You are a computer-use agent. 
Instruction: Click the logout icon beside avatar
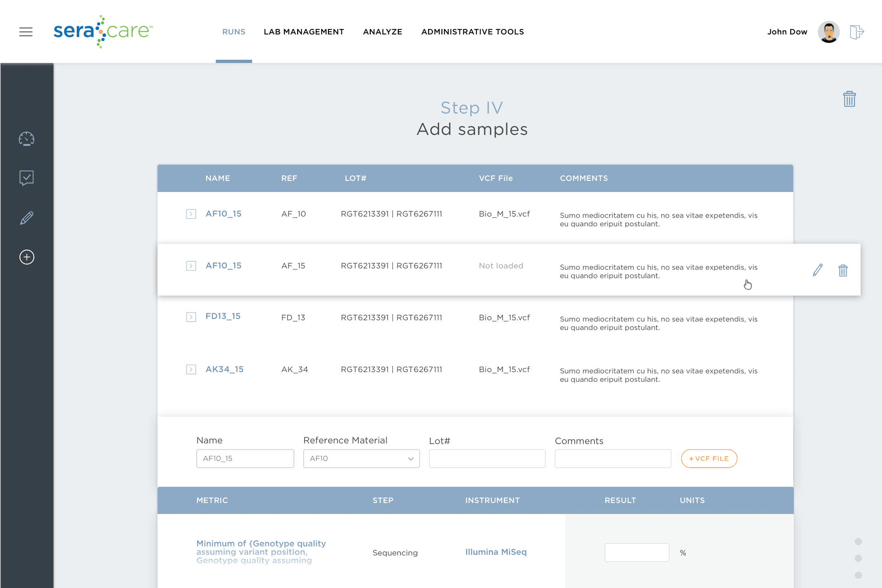click(857, 32)
